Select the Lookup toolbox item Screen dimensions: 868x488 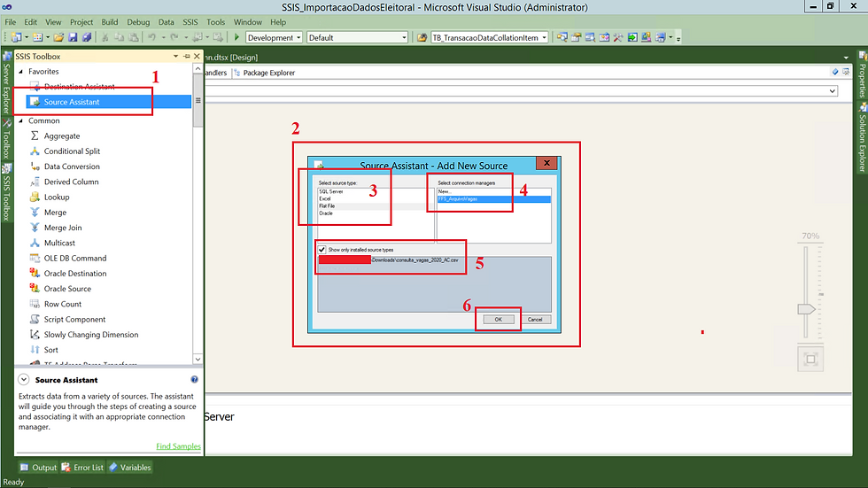point(57,197)
